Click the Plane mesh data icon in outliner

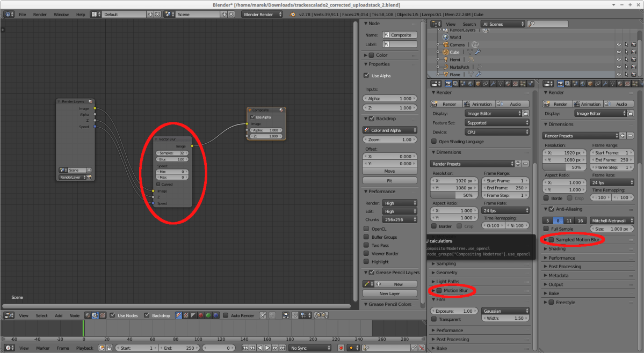[471, 75]
